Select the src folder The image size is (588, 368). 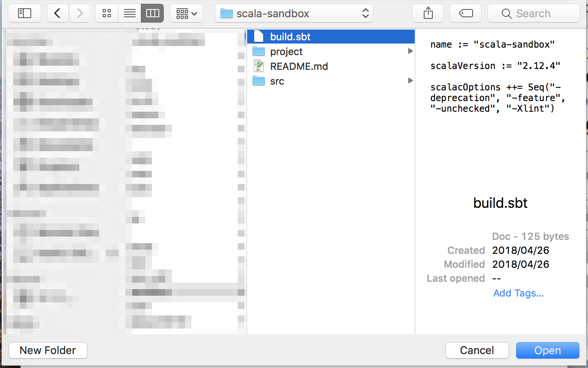[x=277, y=81]
